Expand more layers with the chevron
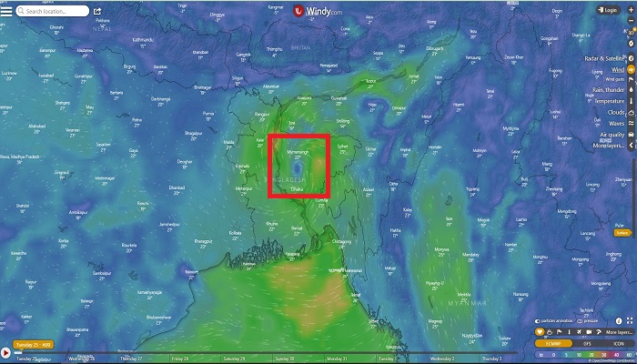Screen dimensions: 637x364 pyautogui.click(x=631, y=145)
